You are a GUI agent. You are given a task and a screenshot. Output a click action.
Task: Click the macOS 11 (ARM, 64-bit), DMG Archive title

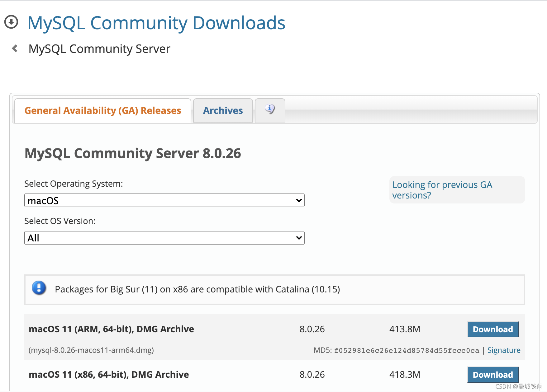point(111,329)
